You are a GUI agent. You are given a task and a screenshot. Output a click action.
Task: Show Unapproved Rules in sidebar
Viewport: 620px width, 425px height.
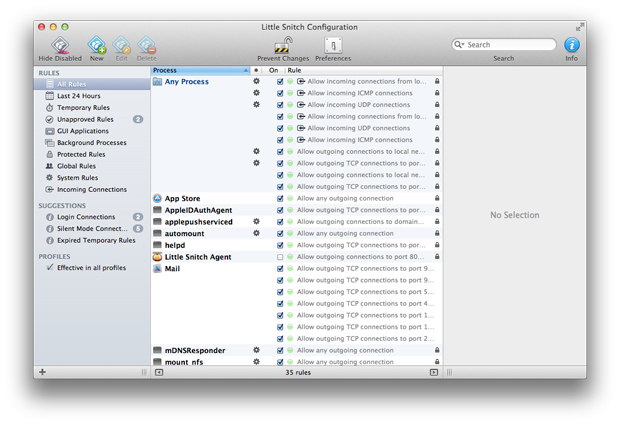tap(84, 119)
